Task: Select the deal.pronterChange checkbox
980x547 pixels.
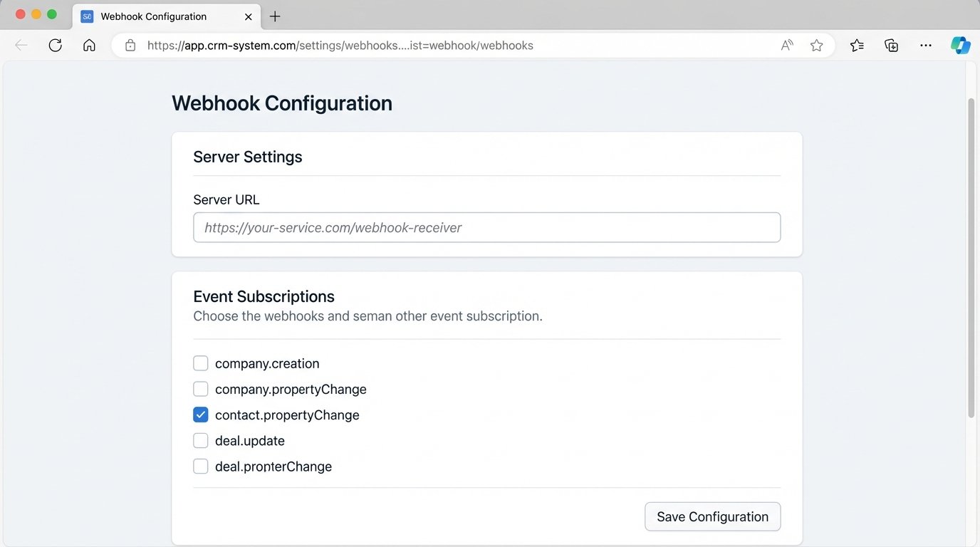Action: [x=201, y=467]
